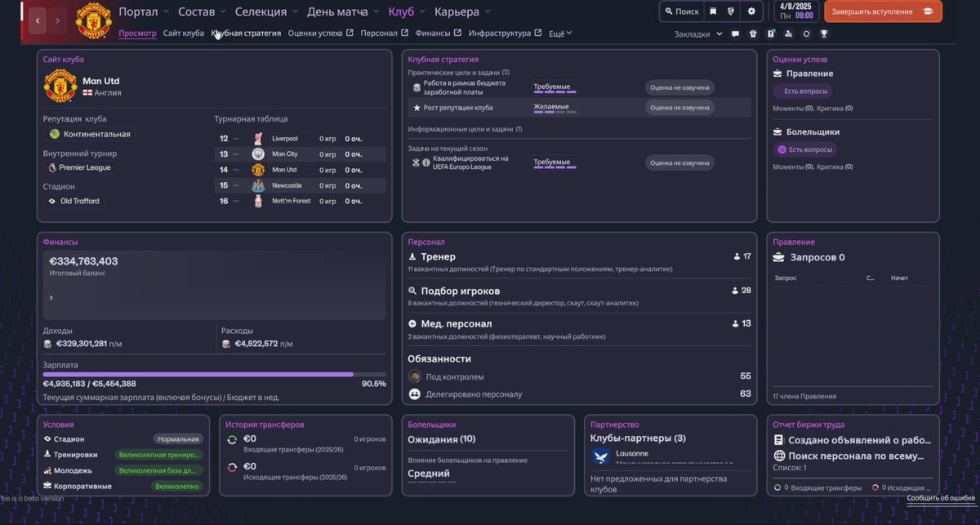980x525 pixels.
Task: Click the wage budget progress bar
Action: point(215,375)
